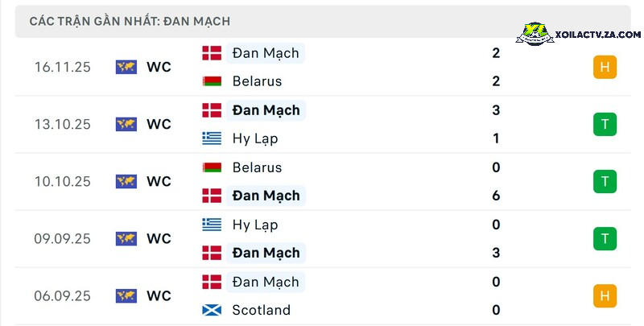This screenshot has width=644, height=326.
Task: Click the XoilacTV logo icon
Action: [x=535, y=34]
